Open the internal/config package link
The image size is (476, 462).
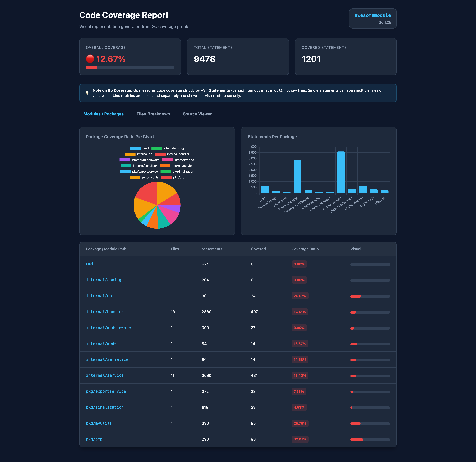pos(103,280)
